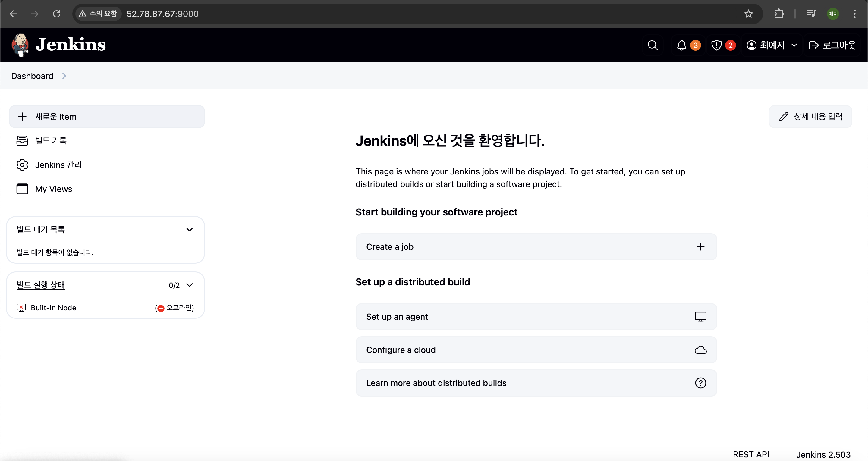868x461 pixels.
Task: Collapse the 빌드 대기 목록 panel
Action: [190, 230]
